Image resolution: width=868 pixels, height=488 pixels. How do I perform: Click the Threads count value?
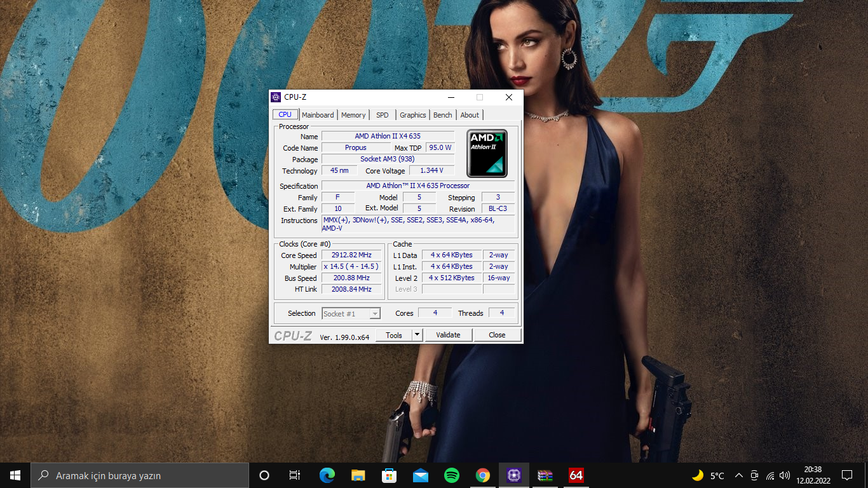tap(502, 313)
